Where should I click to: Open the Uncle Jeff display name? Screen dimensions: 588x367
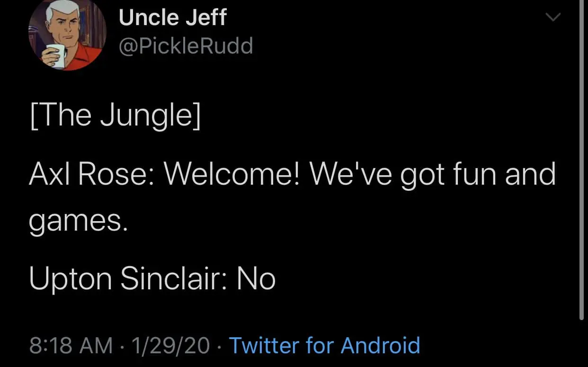tap(172, 18)
